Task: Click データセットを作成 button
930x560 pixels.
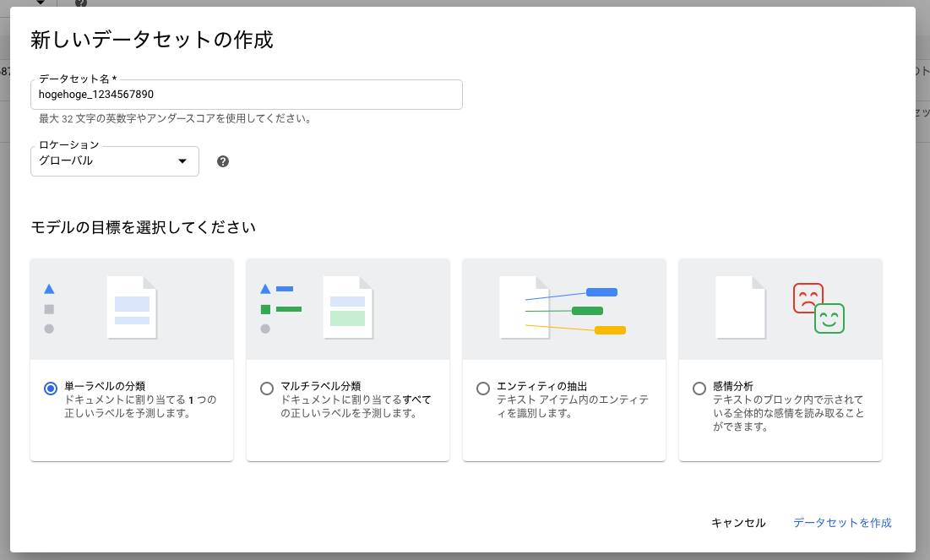Action: click(842, 523)
